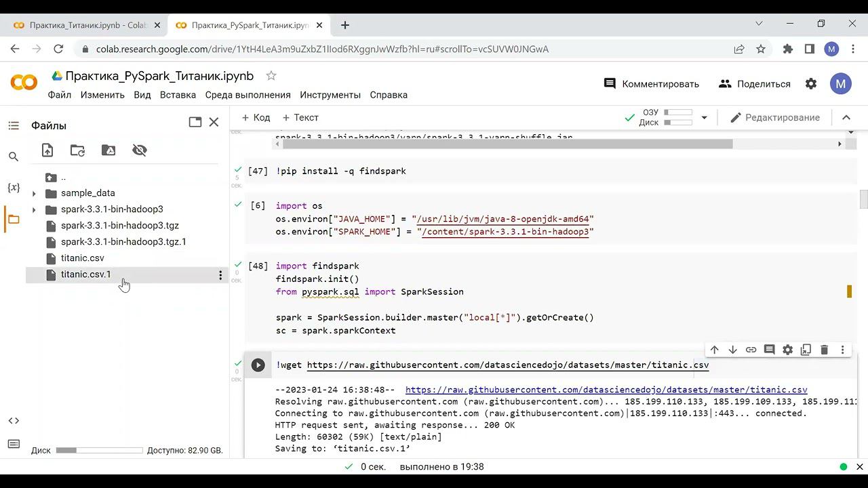
Task: Mount Google Drive in Files panel
Action: tap(108, 150)
